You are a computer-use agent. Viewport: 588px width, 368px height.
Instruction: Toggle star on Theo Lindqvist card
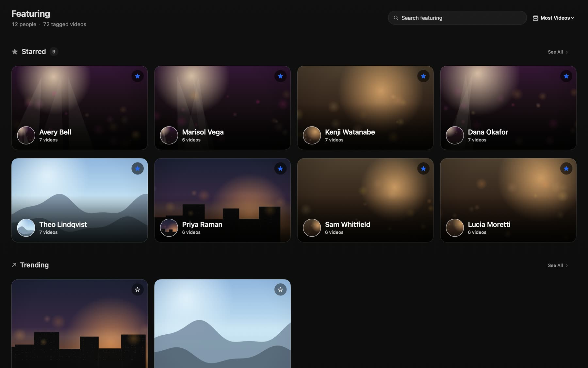138,169
